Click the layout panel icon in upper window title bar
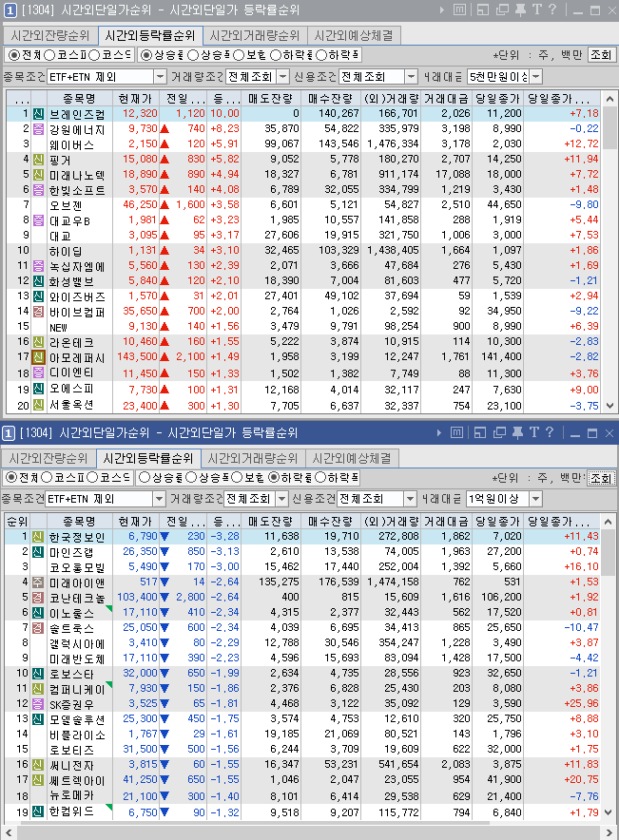This screenshot has height=840, width=619. (482, 10)
